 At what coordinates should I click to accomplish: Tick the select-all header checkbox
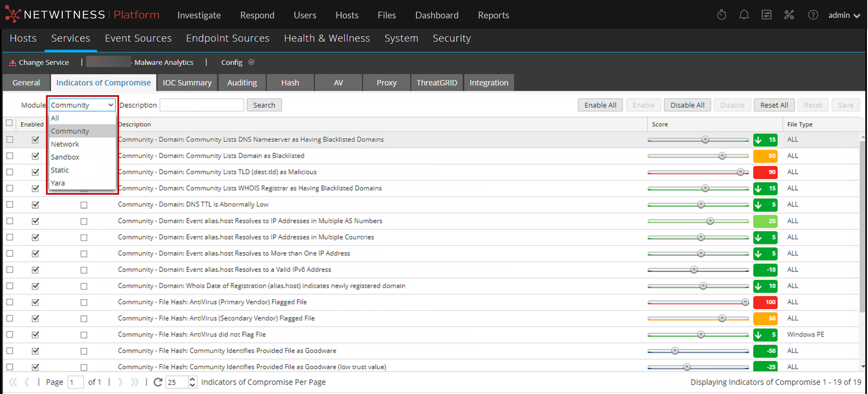[x=9, y=123]
